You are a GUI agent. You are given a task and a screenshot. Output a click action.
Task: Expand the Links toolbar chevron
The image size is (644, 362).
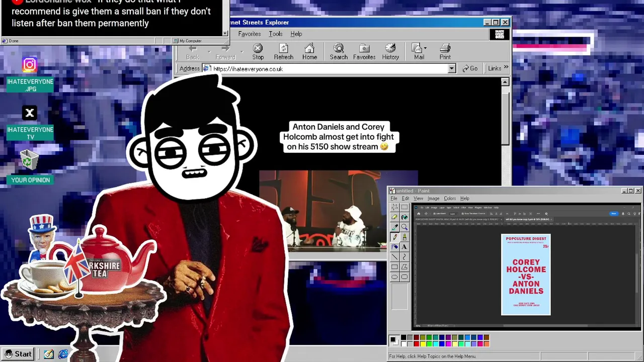coord(506,68)
